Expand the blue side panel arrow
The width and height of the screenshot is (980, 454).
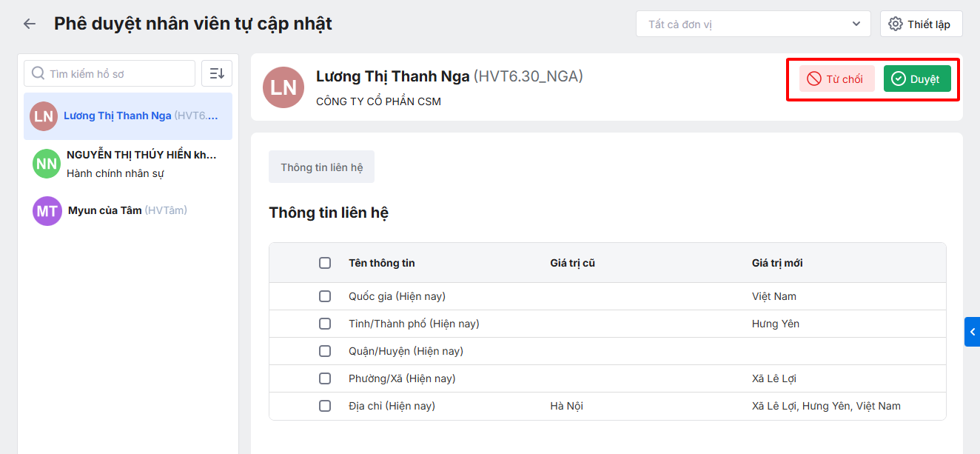[972, 332]
